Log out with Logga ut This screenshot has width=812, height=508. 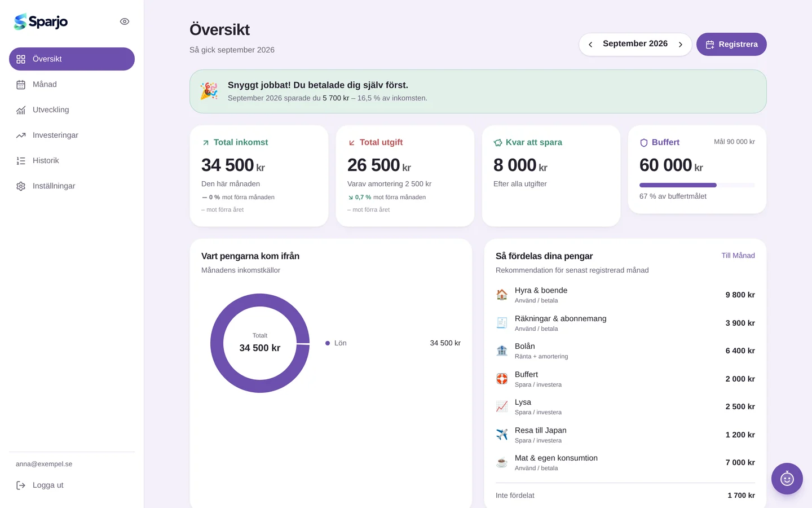pyautogui.click(x=72, y=485)
